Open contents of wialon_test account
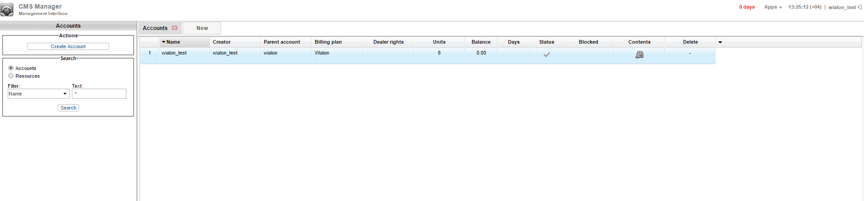This screenshot has height=201, width=868. [639, 55]
